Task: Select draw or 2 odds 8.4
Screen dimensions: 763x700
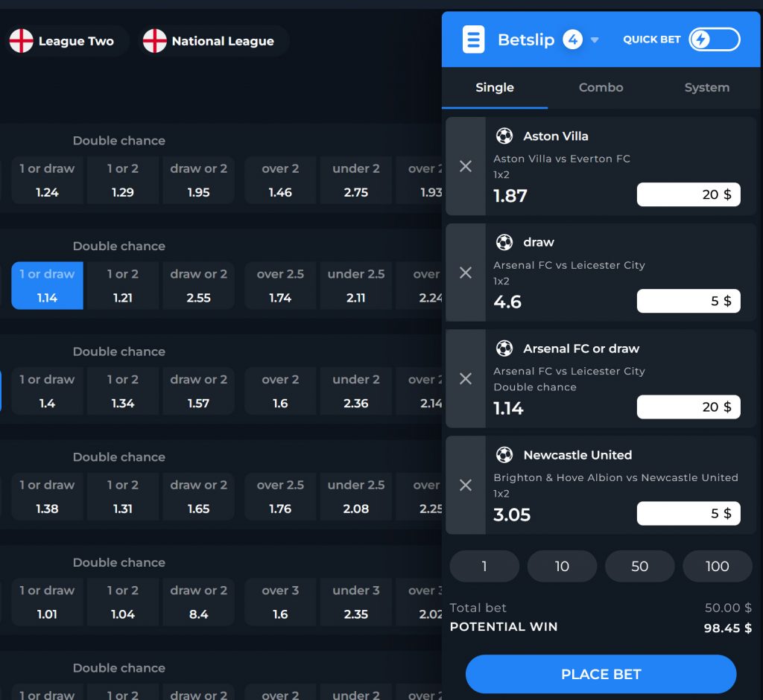Action: pyautogui.click(x=198, y=602)
